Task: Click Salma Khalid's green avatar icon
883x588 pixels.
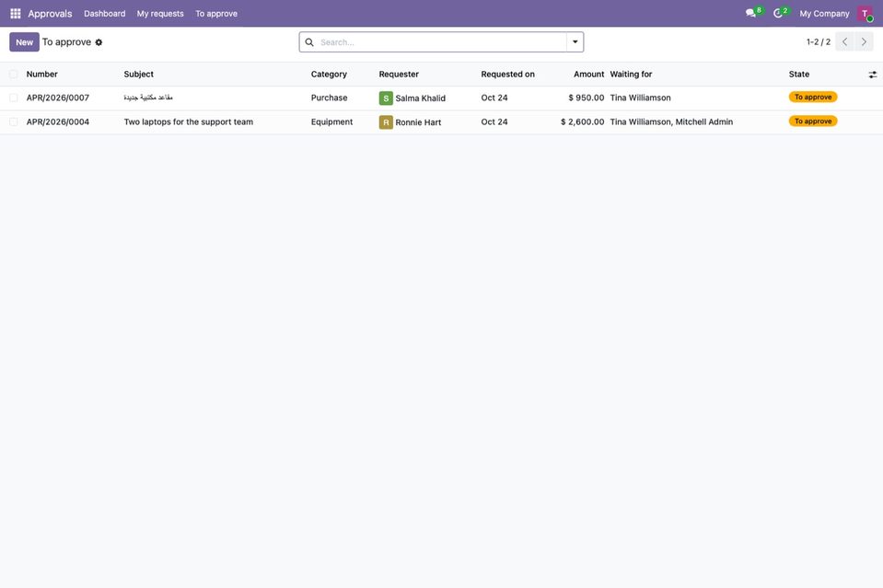Action: (386, 98)
